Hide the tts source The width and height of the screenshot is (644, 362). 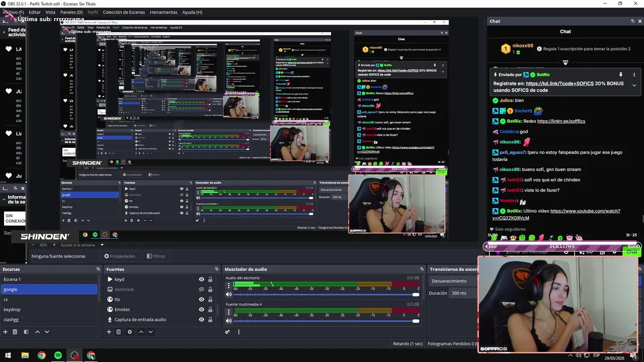201,300
